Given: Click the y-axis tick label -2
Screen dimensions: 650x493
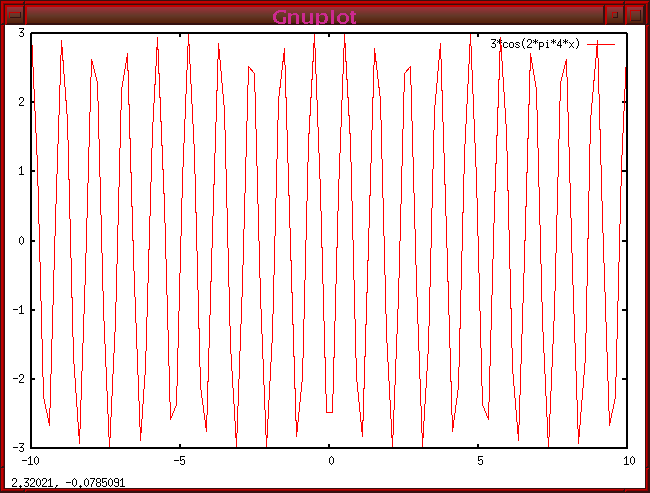Looking at the screenshot, I should (x=18, y=378).
